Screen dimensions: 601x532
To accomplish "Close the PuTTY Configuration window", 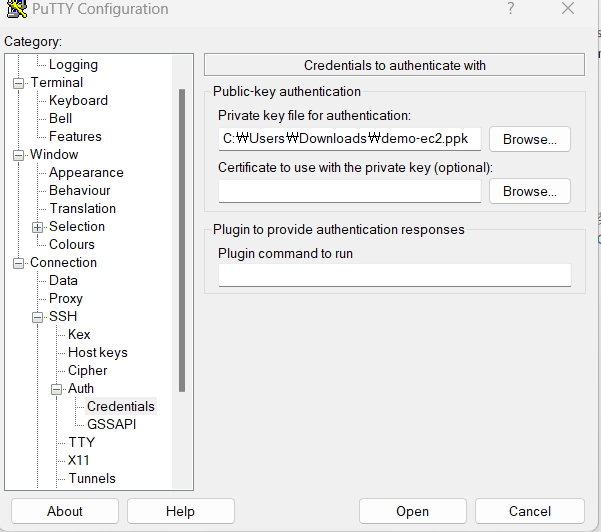I will [568, 8].
